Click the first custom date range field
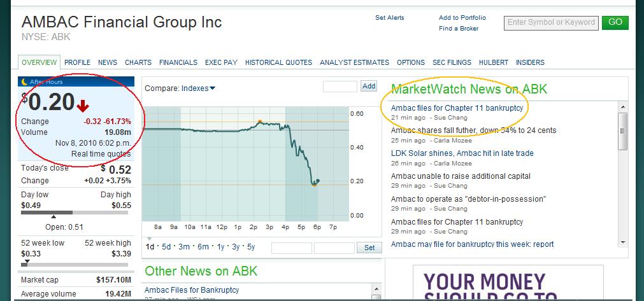Viewport: 644px width, 301px height. pos(292,248)
